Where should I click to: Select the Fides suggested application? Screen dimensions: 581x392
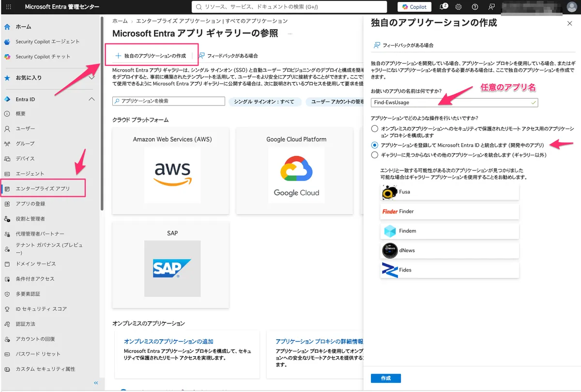tap(449, 270)
